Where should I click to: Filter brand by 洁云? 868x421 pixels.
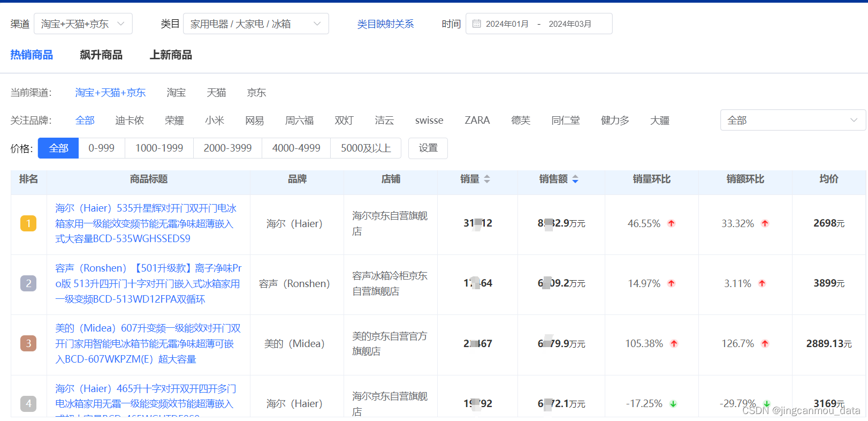384,121
